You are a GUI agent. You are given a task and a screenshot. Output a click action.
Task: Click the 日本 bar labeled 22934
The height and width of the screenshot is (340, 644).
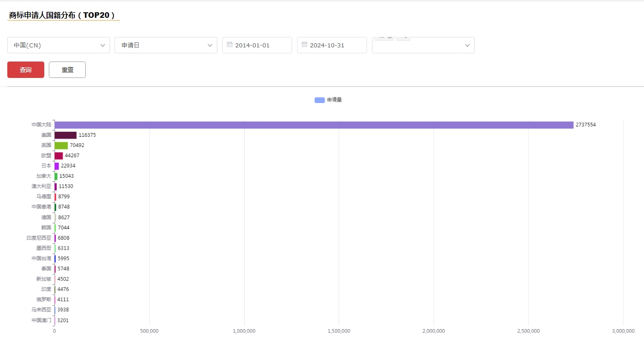(57, 166)
